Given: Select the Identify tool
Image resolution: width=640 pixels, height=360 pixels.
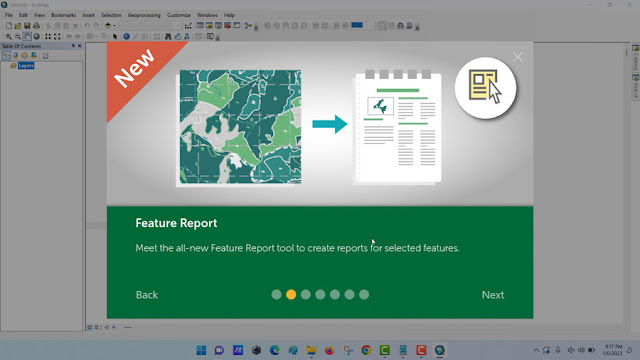Looking at the screenshot, I should pos(126,36).
